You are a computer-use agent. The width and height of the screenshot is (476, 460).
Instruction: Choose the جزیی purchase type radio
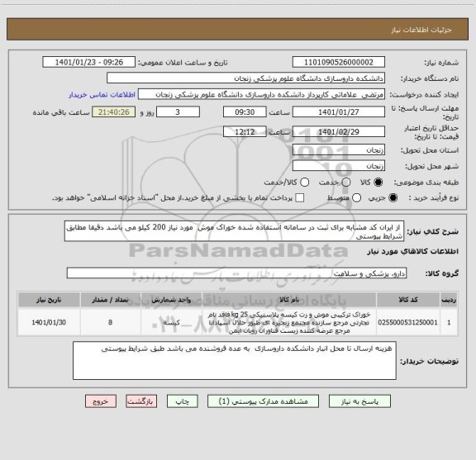tap(393, 198)
